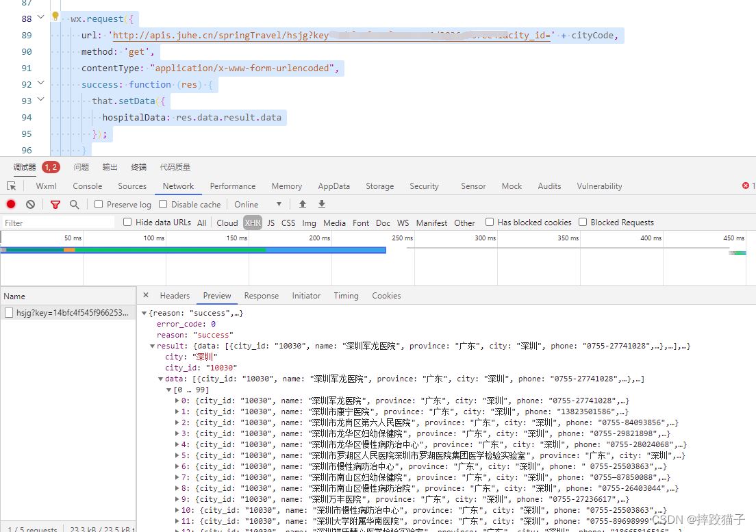Click the lightbulb quick-fix icon in the editor

coord(55,16)
